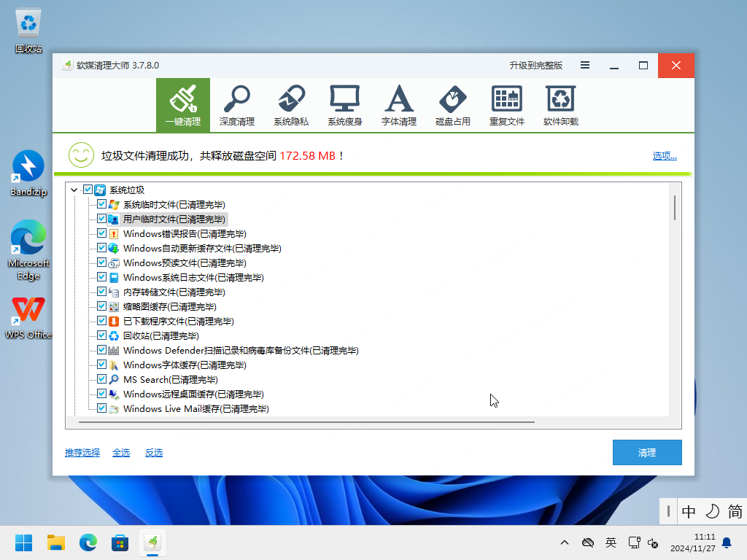Image resolution: width=747 pixels, height=560 pixels.
Task: Click the horizontal scrollbar of the list
Action: [306, 422]
